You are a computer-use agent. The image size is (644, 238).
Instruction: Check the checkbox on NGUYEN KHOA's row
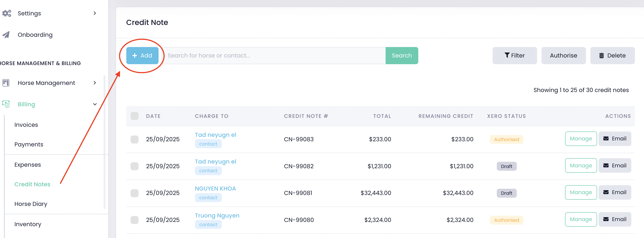pyautogui.click(x=135, y=193)
